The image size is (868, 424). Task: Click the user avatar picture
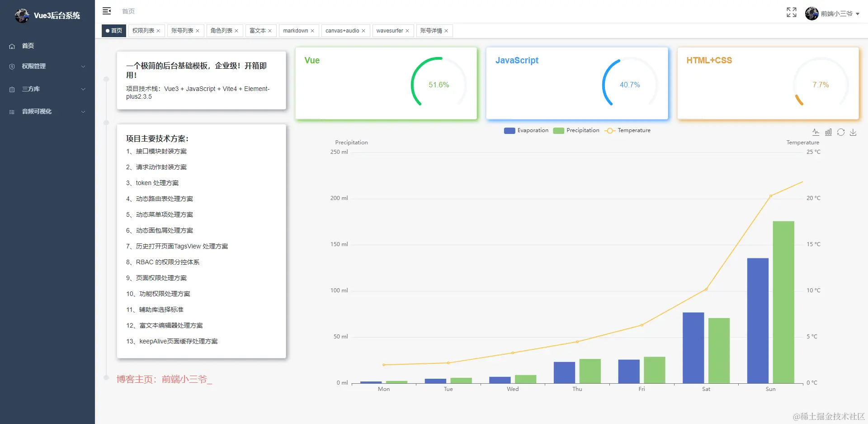[x=811, y=14]
